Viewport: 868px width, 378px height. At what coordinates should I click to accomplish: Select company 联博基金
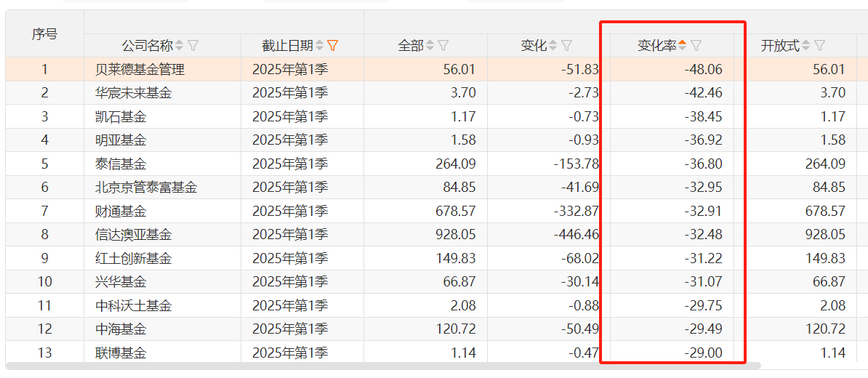coord(121,353)
